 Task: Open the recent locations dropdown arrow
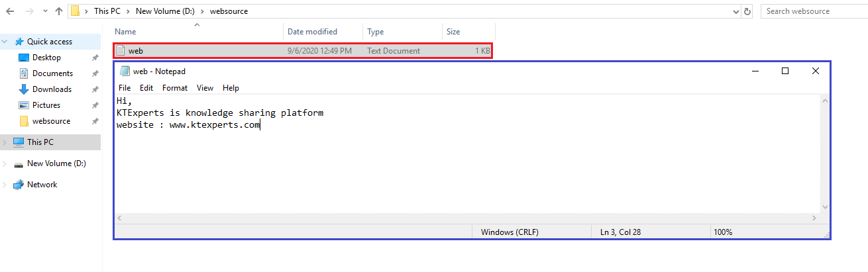[x=46, y=11]
